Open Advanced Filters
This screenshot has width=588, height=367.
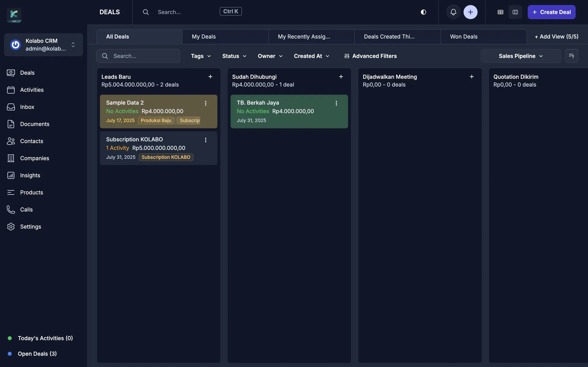tap(370, 56)
